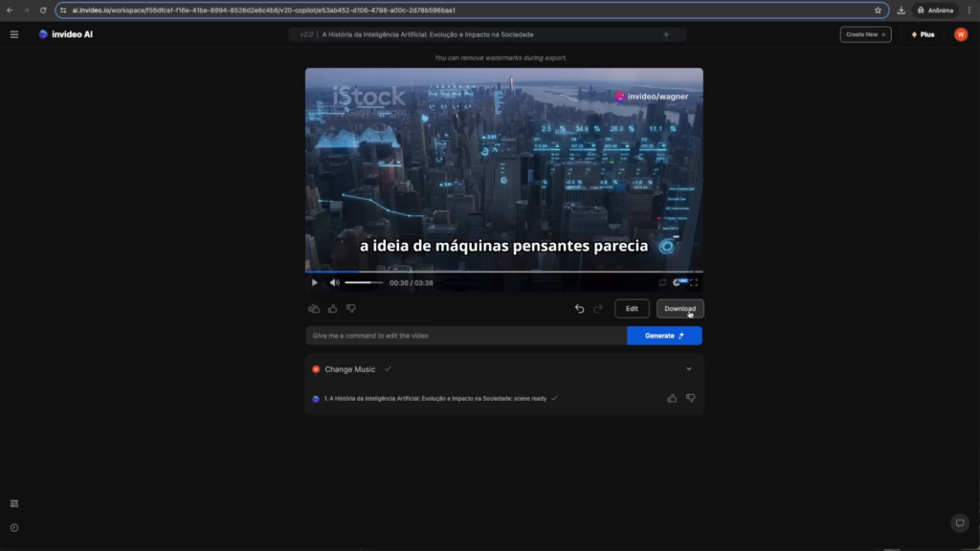Play the video preview
The width and height of the screenshot is (980, 551).
(x=315, y=282)
